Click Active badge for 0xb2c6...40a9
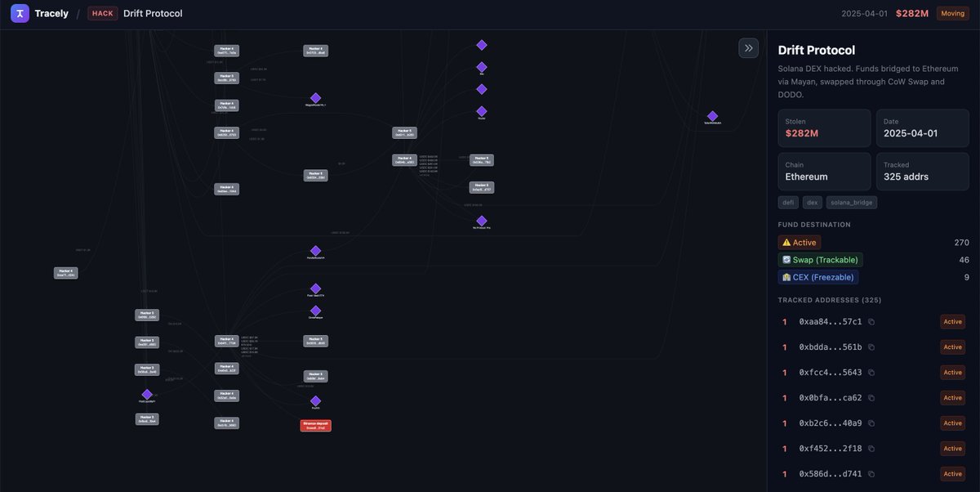This screenshot has width=980, height=492. coord(953,423)
